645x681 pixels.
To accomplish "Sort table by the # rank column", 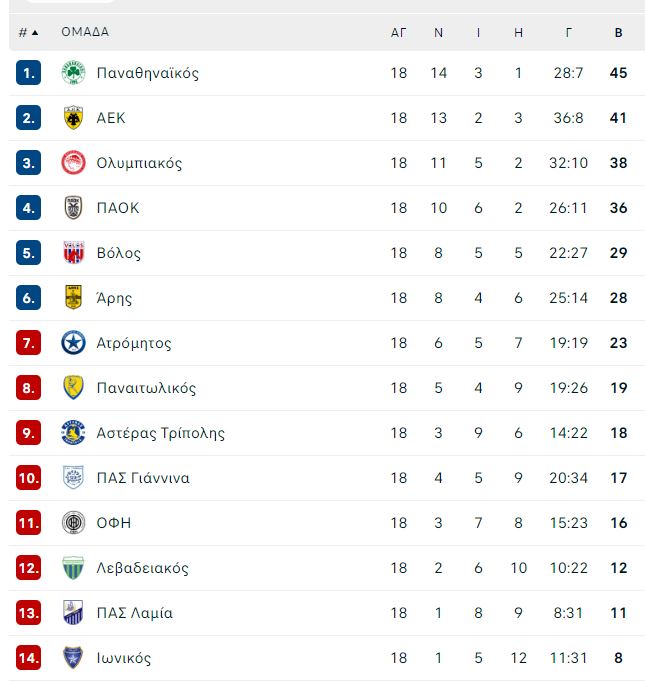I will pyautogui.click(x=28, y=32).
